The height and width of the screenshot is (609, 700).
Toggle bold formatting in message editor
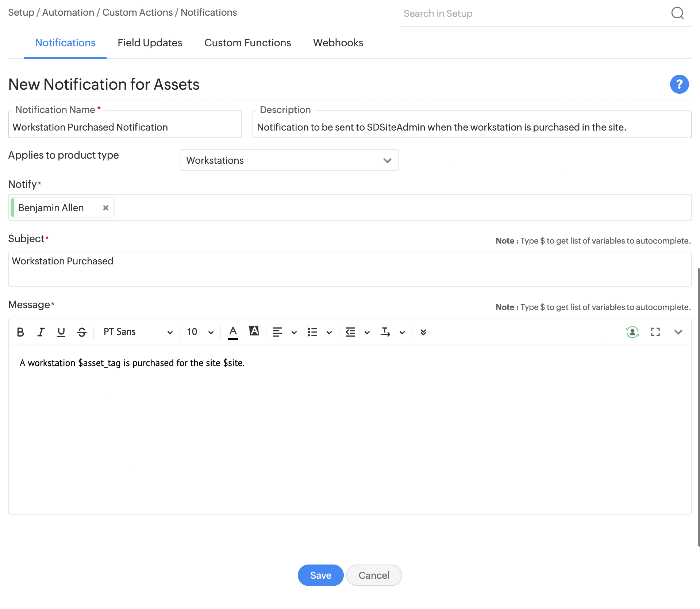pyautogui.click(x=20, y=332)
